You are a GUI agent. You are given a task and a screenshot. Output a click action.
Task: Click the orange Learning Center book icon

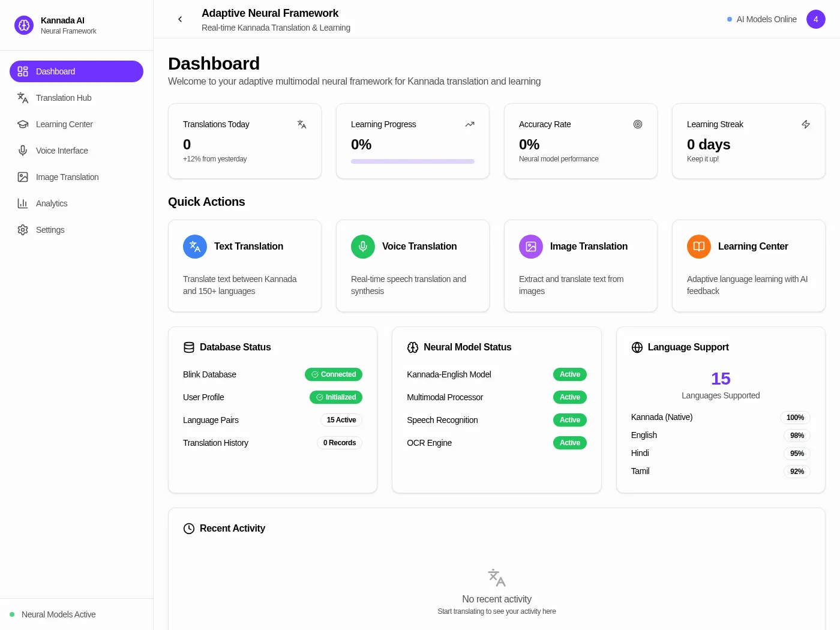[699, 247]
